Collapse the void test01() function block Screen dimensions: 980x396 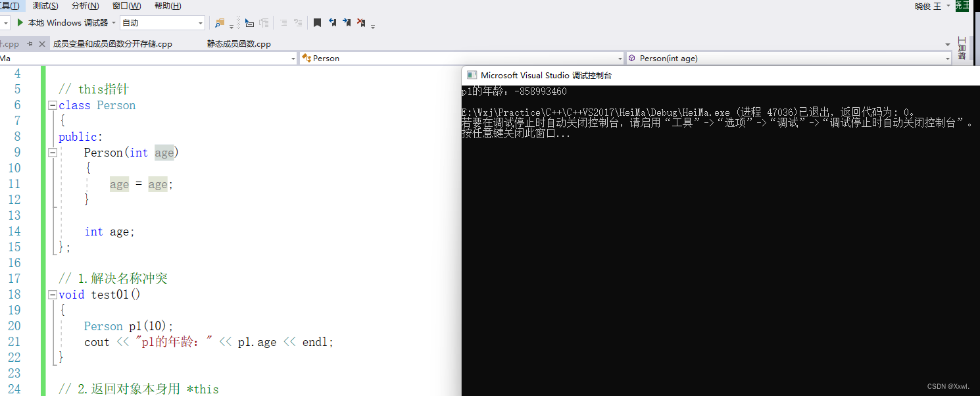point(53,295)
